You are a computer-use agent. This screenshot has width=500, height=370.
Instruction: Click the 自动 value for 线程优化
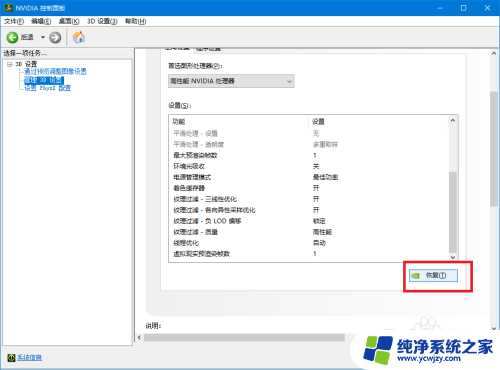click(x=319, y=243)
